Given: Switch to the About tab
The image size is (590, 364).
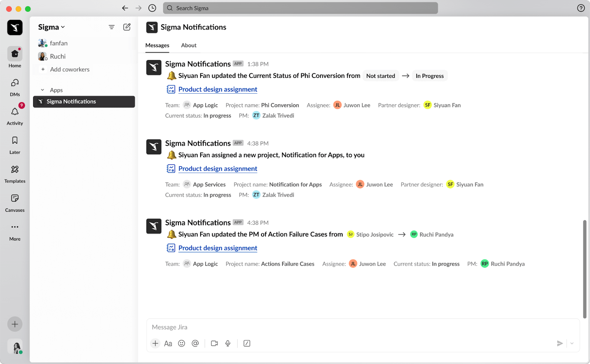Looking at the screenshot, I should [x=189, y=45].
